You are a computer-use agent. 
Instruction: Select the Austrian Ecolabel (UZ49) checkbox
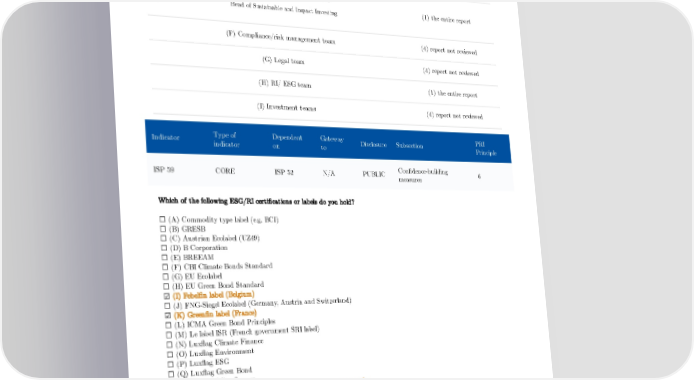tap(163, 238)
